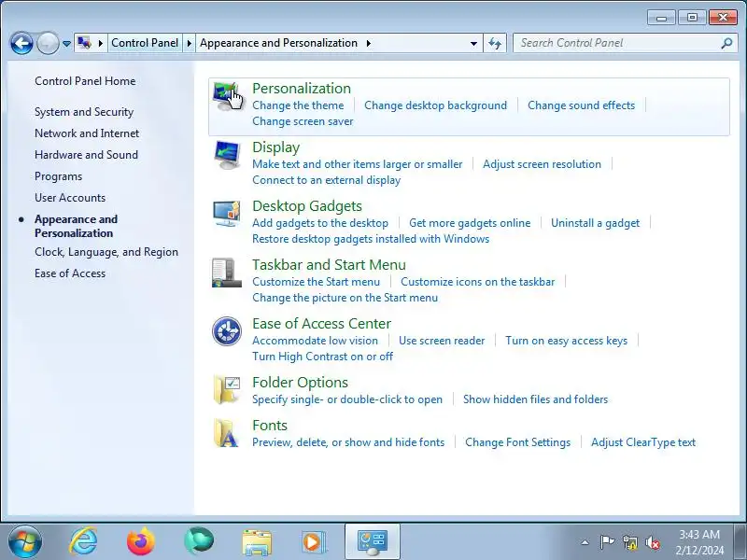Open System and Security in sidebar
Viewport: 747px width, 560px height.
[84, 112]
